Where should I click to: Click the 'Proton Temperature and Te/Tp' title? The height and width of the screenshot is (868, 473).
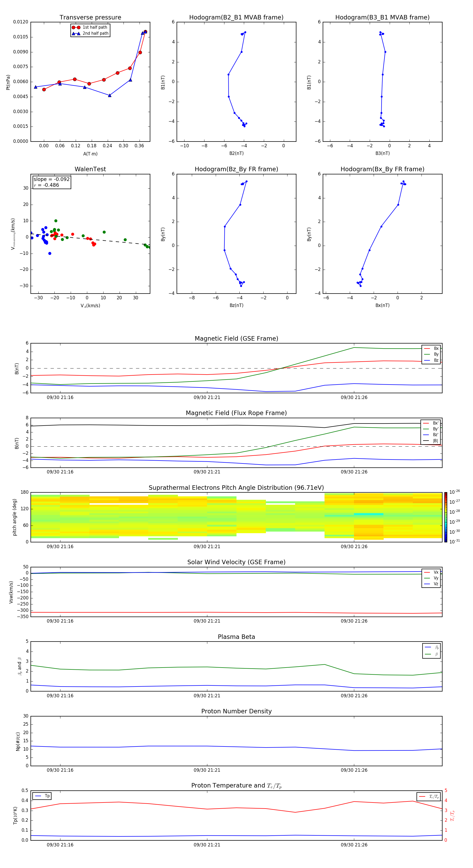236,786
